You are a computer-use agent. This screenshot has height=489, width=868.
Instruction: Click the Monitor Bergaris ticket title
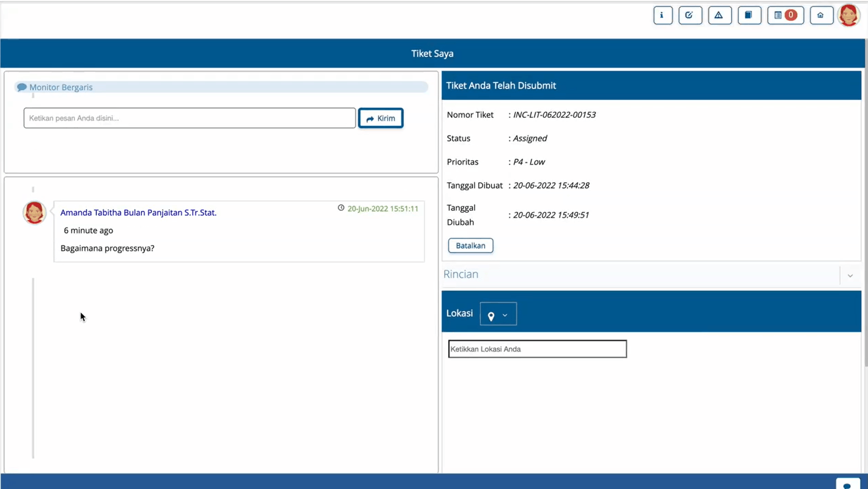(x=61, y=87)
